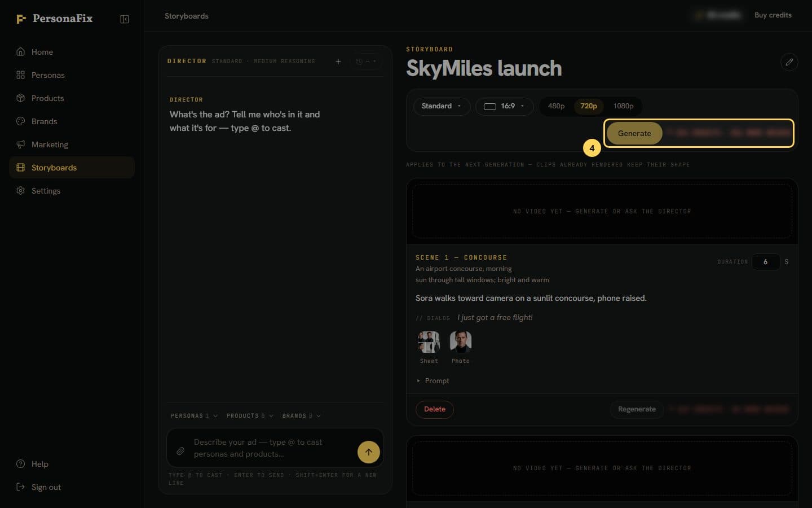Image resolution: width=812 pixels, height=508 pixels.
Task: Open the Director chat history dropdown
Action: tap(366, 62)
